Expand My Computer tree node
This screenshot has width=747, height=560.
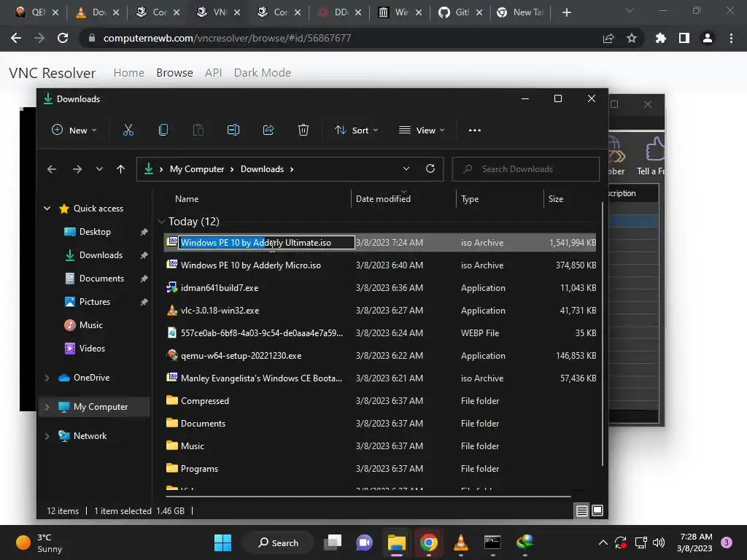[47, 407]
